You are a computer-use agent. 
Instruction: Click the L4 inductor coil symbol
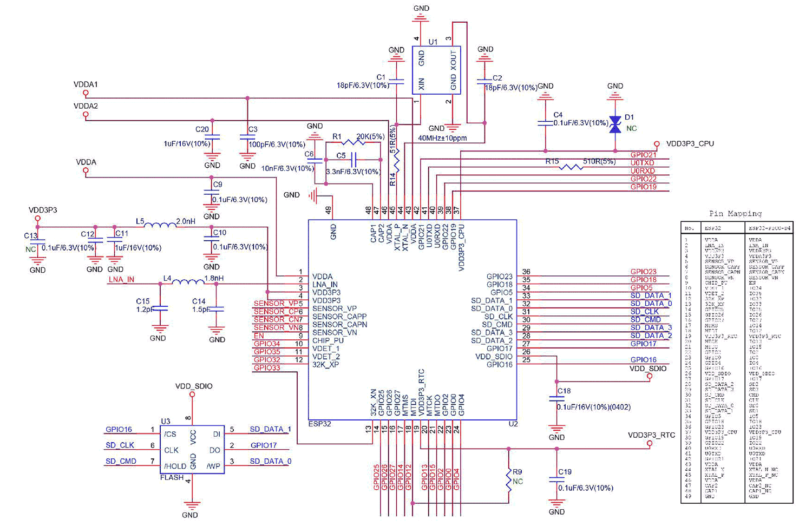188,281
